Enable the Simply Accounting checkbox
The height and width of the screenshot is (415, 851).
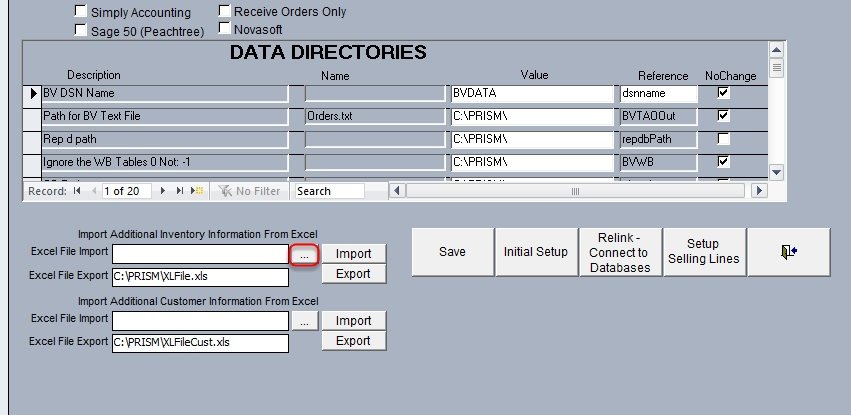(80, 13)
